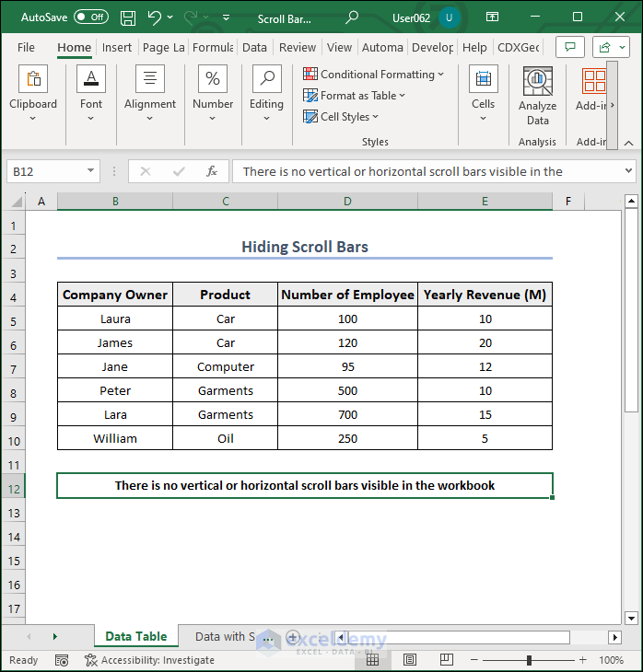643x672 pixels.
Task: Open the search magnifier in title bar
Action: tap(352, 17)
